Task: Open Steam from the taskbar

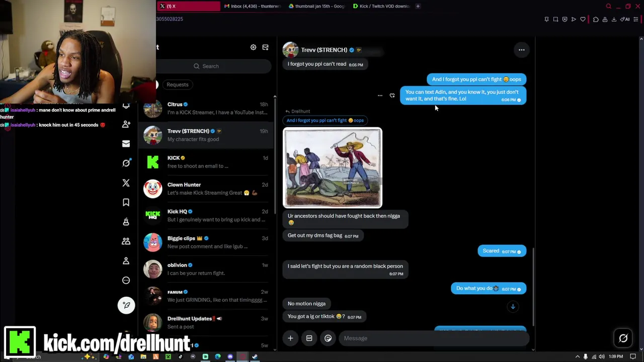Action: click(255, 357)
